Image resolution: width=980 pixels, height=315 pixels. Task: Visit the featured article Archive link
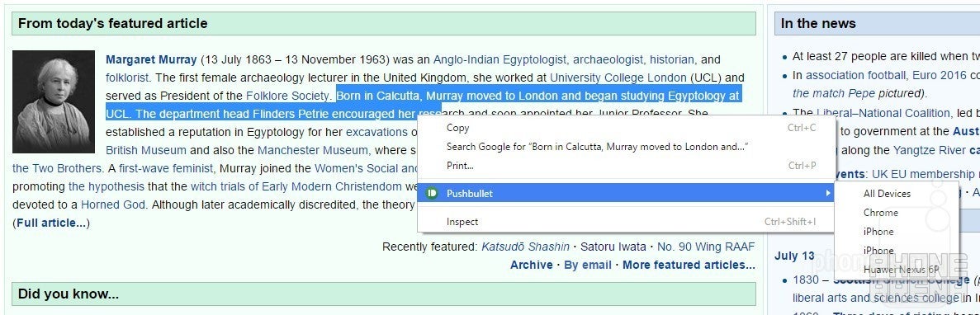(x=531, y=265)
